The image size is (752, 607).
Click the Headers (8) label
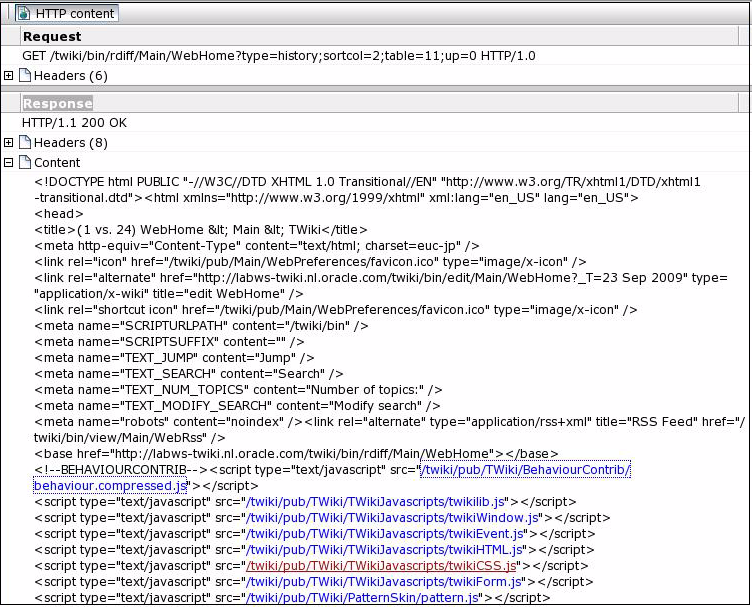point(70,143)
